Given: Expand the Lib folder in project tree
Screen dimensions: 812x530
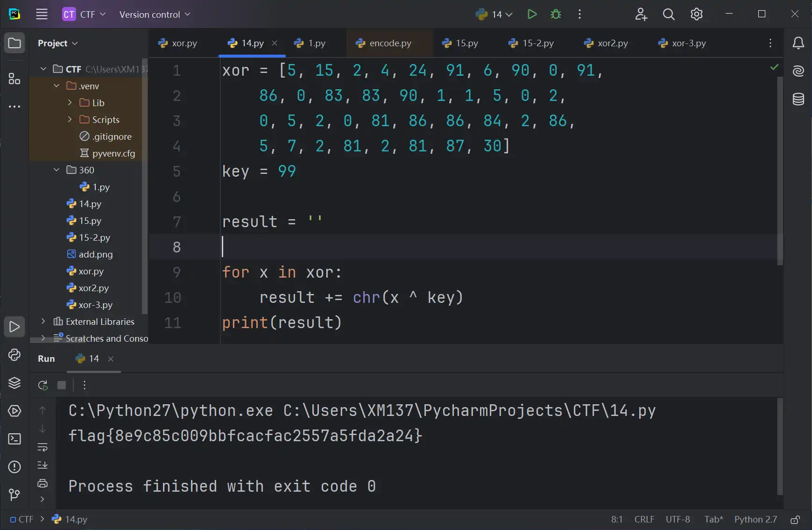Looking at the screenshot, I should click(x=70, y=103).
